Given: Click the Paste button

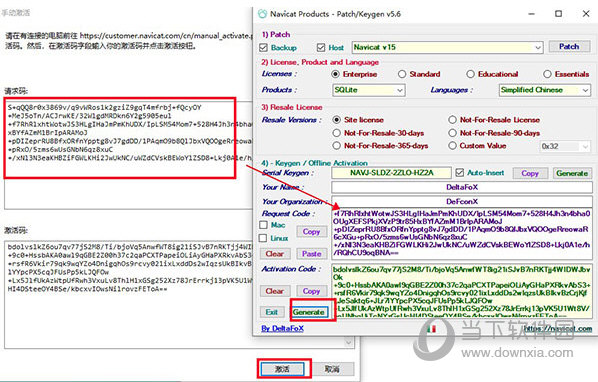Looking at the screenshot, I should click(x=312, y=254).
